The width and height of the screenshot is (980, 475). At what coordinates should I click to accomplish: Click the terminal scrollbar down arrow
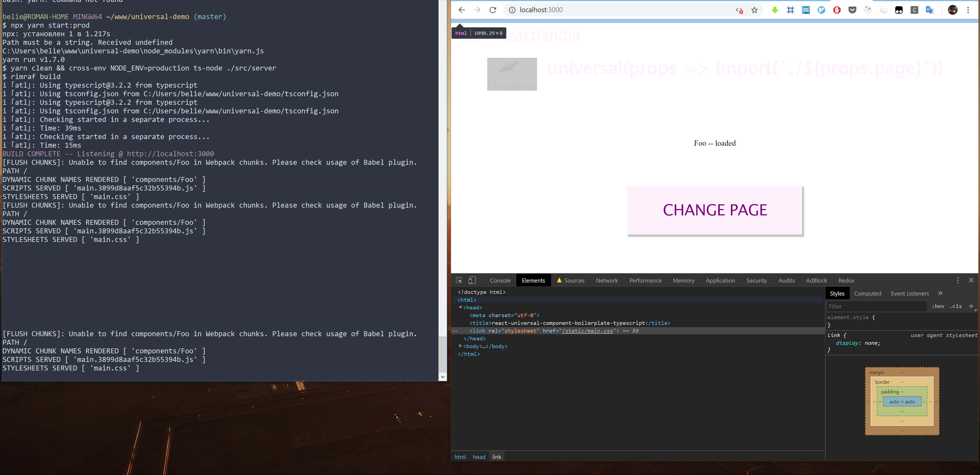click(442, 377)
